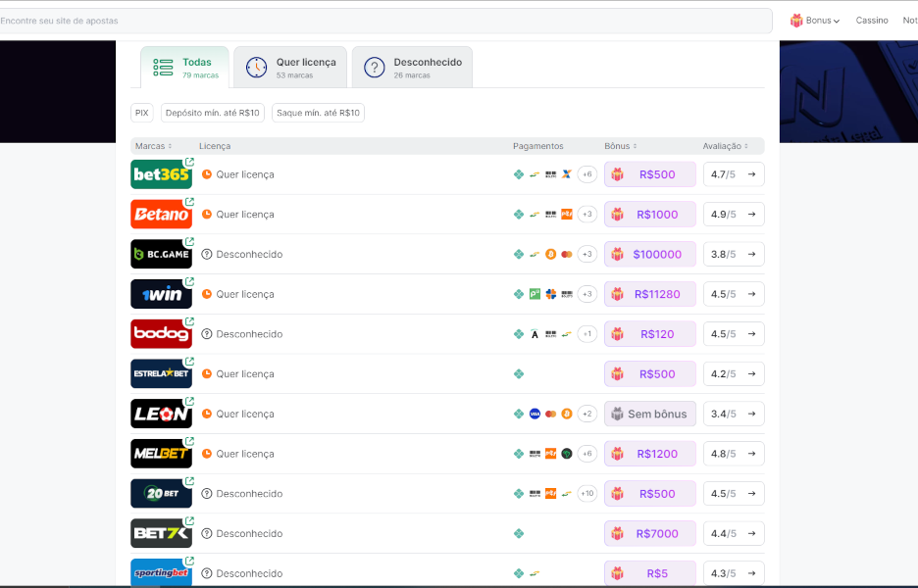
Task: Click the search field Encontre seu site
Action: 384,21
